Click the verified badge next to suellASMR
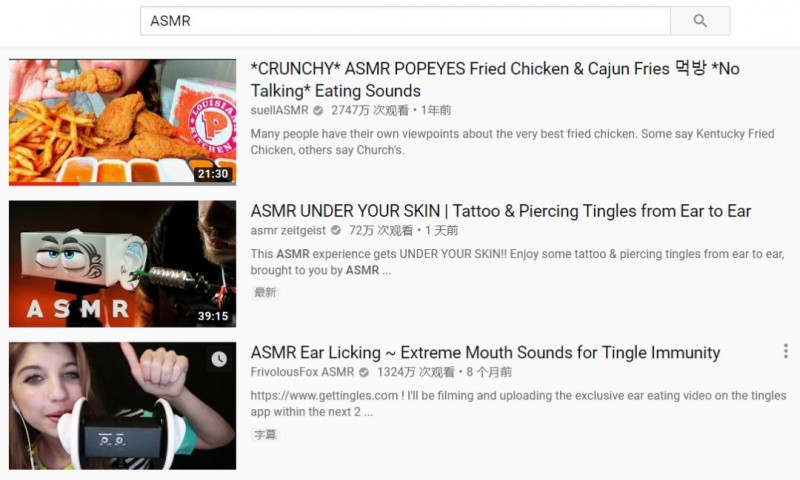Screen dimensions: 800x480 tap(318, 110)
